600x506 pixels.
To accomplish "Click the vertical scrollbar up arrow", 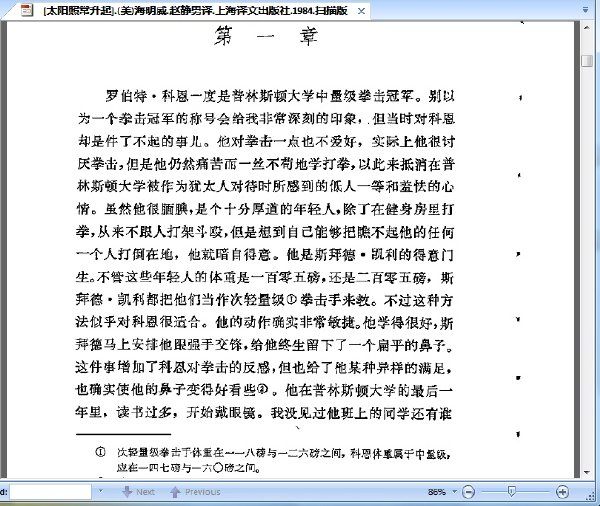I will [x=587, y=28].
